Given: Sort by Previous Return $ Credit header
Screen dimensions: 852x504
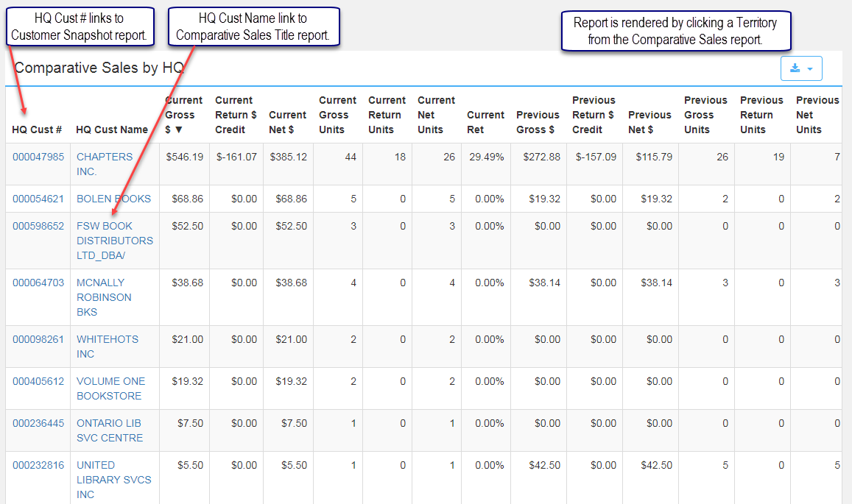Looking at the screenshot, I should tap(594, 115).
